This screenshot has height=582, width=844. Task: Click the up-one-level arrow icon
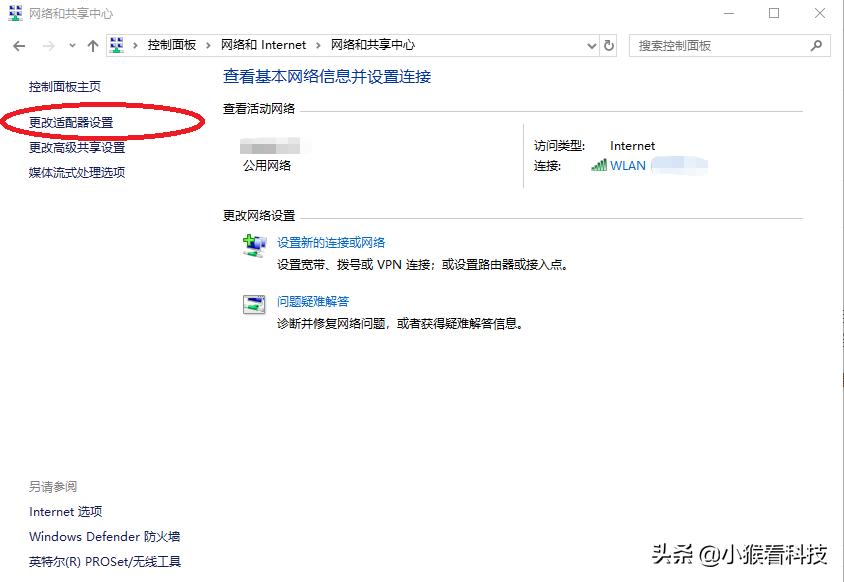click(92, 45)
